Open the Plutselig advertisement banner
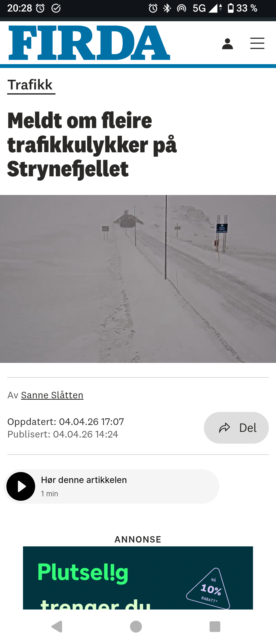The height and width of the screenshot is (644, 276). pos(138,578)
